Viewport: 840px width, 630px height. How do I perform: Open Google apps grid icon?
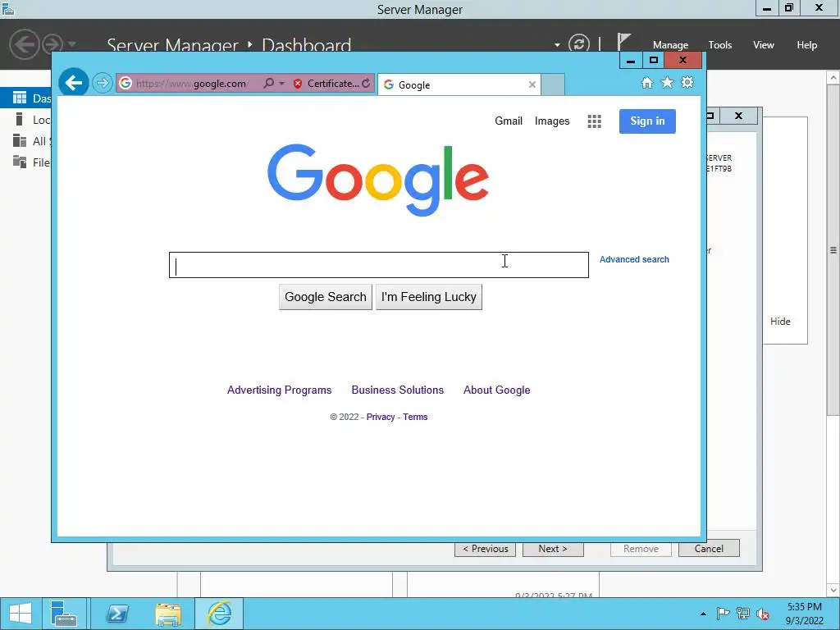tap(594, 121)
